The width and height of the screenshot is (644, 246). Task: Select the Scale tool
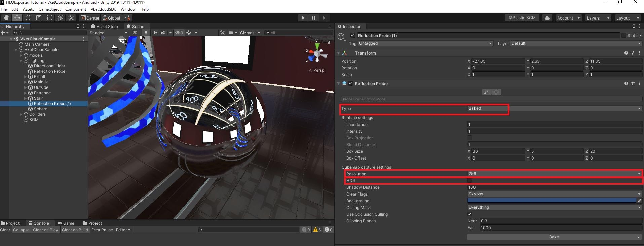click(39, 18)
